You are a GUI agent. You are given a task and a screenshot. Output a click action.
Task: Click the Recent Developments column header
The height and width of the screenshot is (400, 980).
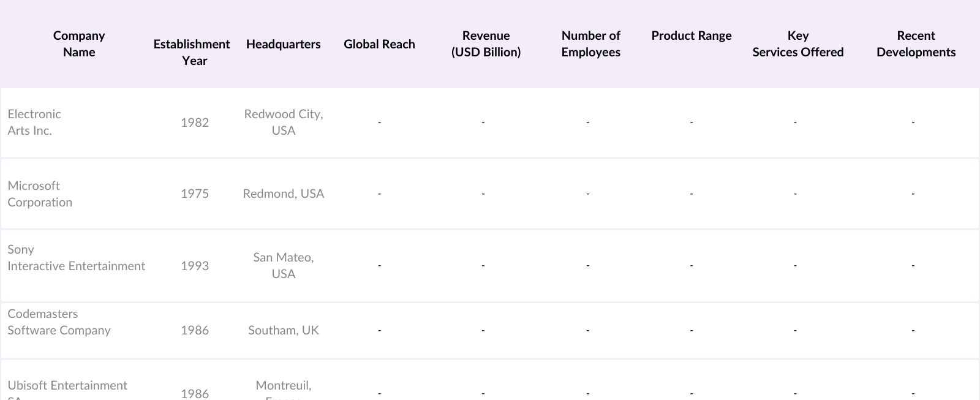916,43
